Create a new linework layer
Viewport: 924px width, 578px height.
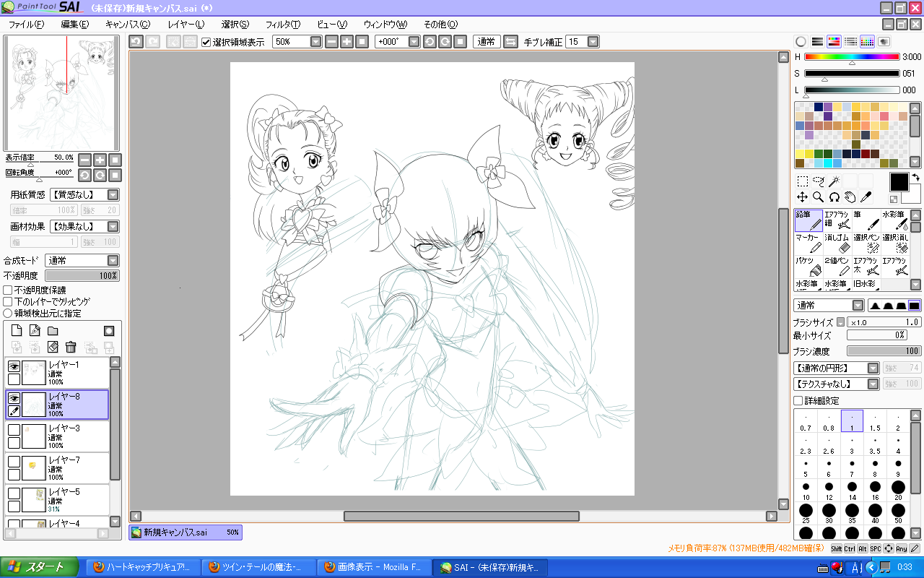tap(35, 331)
